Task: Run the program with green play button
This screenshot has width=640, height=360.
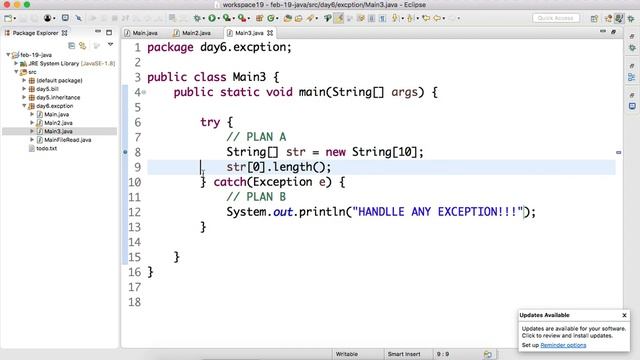Action: pos(212,18)
